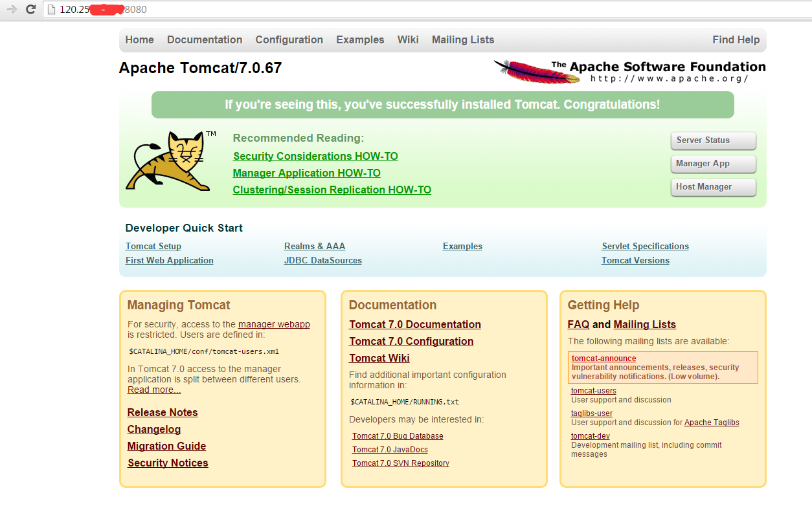Viewport: 812px width, 506px height.
Task: Click the Managing Tomcat heading
Action: (x=179, y=305)
